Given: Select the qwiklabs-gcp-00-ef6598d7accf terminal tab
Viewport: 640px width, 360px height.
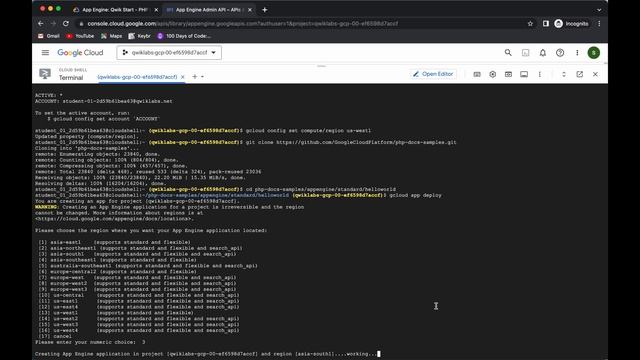Looking at the screenshot, I should pos(137,77).
